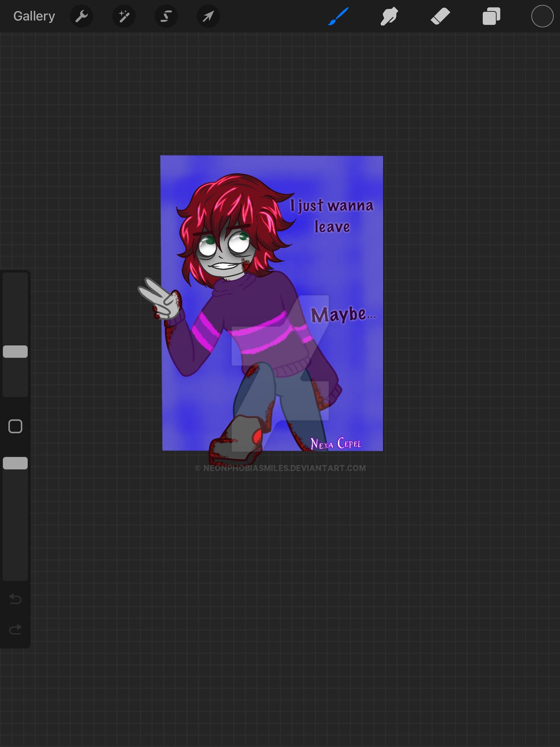Click the brush opacity slider handle
This screenshot has height=747, width=560.
[x=15, y=463]
